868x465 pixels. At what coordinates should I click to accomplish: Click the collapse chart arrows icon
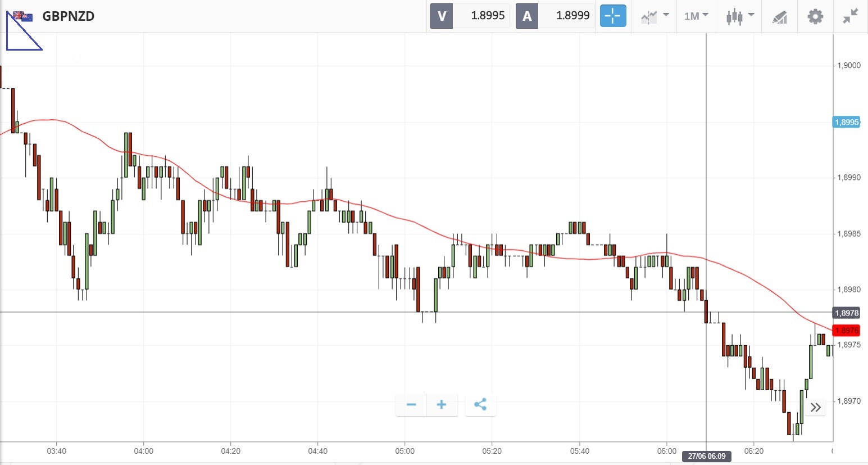851,16
